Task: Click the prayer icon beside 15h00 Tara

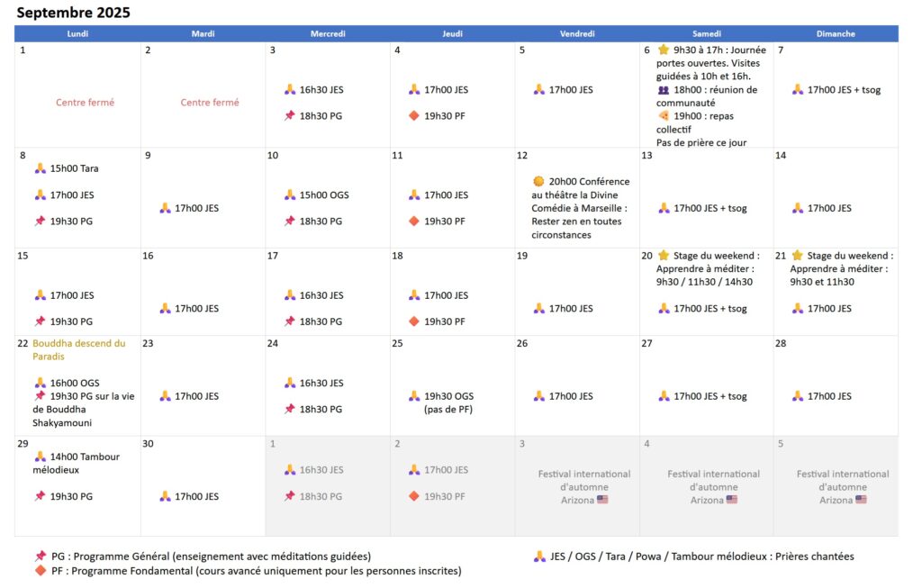Action: [40, 168]
